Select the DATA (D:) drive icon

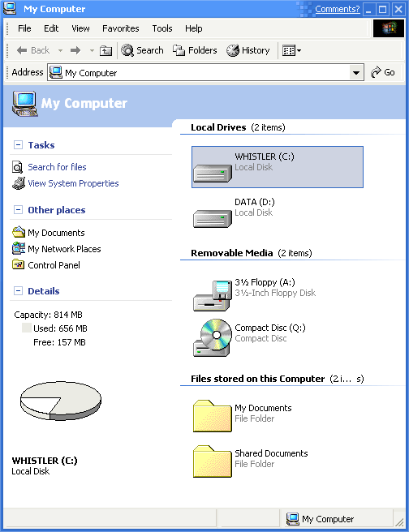click(x=213, y=217)
